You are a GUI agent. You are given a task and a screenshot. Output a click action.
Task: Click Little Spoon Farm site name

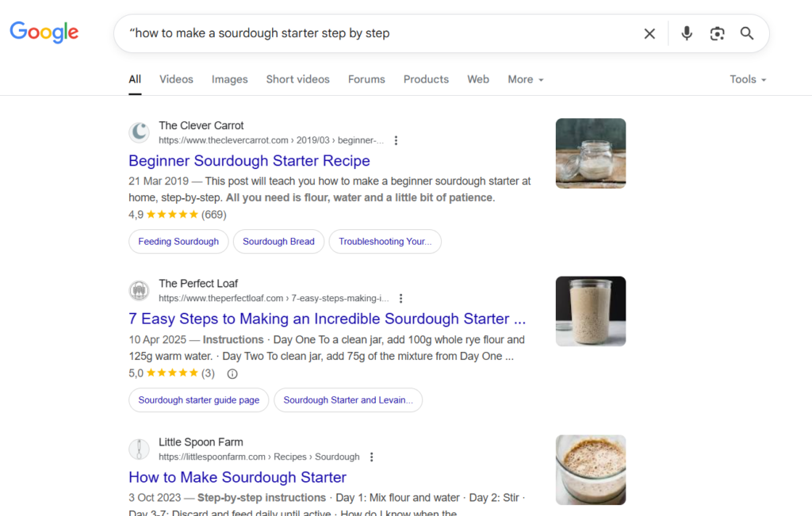coord(201,442)
